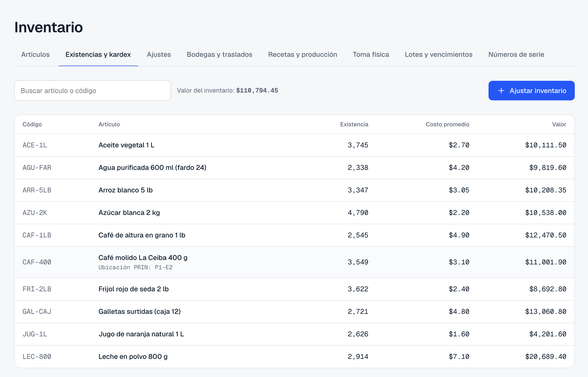This screenshot has height=377, width=588.
Task: Click valor $12,470.50
Action: [x=546, y=235]
